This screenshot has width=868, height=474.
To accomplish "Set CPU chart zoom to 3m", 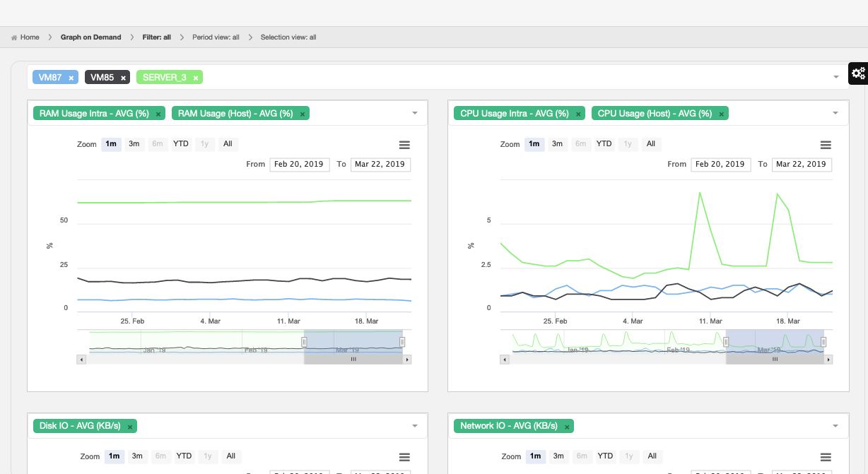I will [x=557, y=144].
